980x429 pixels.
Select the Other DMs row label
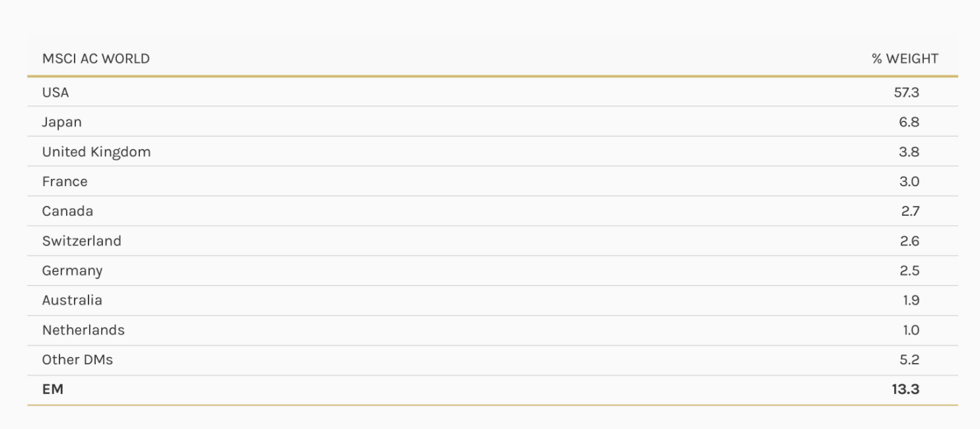pyautogui.click(x=77, y=360)
